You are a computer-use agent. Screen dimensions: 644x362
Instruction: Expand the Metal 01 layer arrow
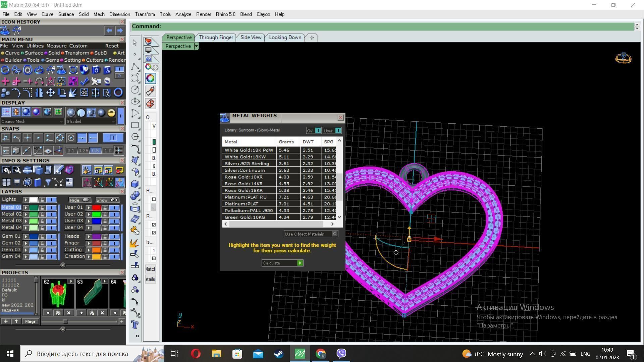25,207
